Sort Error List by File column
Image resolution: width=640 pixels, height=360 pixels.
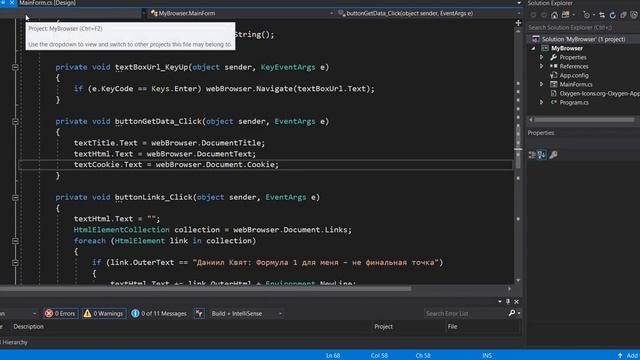pyautogui.click(x=452, y=327)
